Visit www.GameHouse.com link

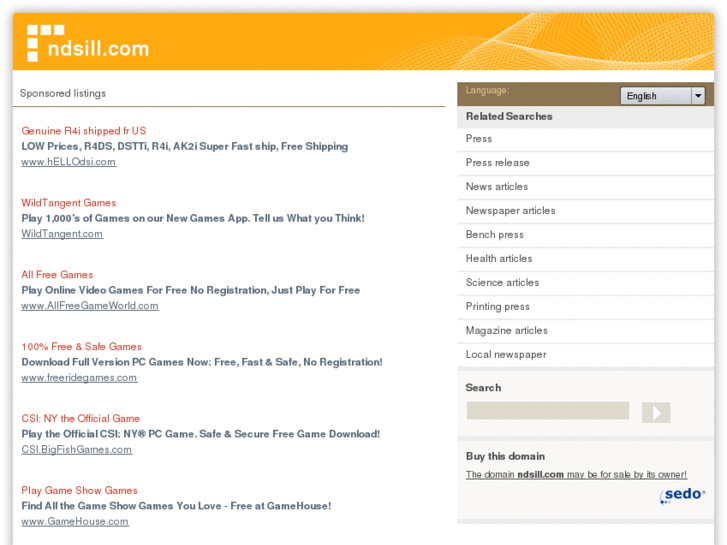click(x=75, y=521)
